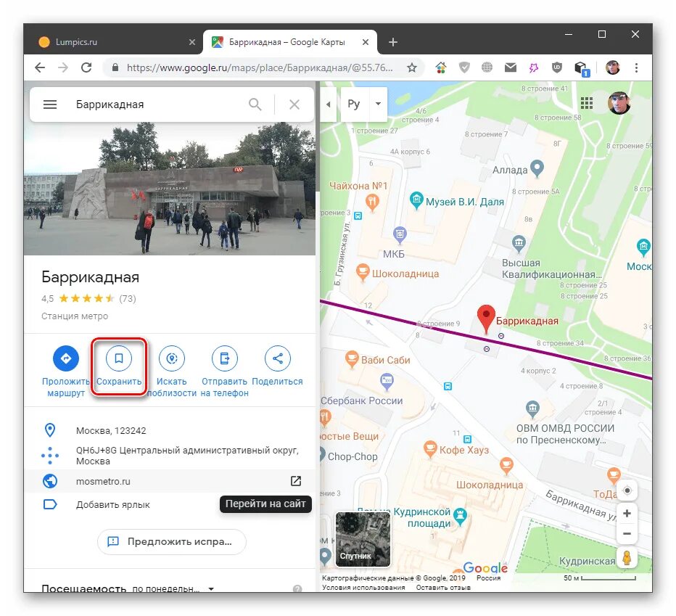
Task: Click the ОВМ ОМВД России map label
Action: coord(565,435)
